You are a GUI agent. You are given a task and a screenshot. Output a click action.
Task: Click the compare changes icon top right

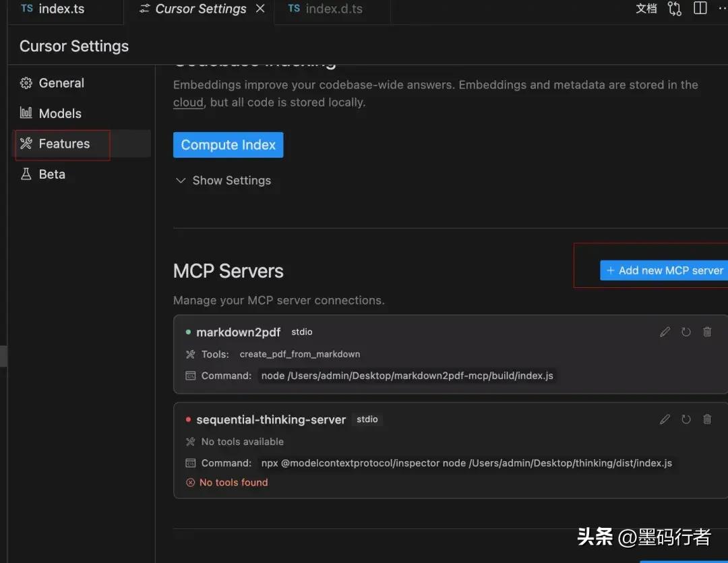coord(674,9)
